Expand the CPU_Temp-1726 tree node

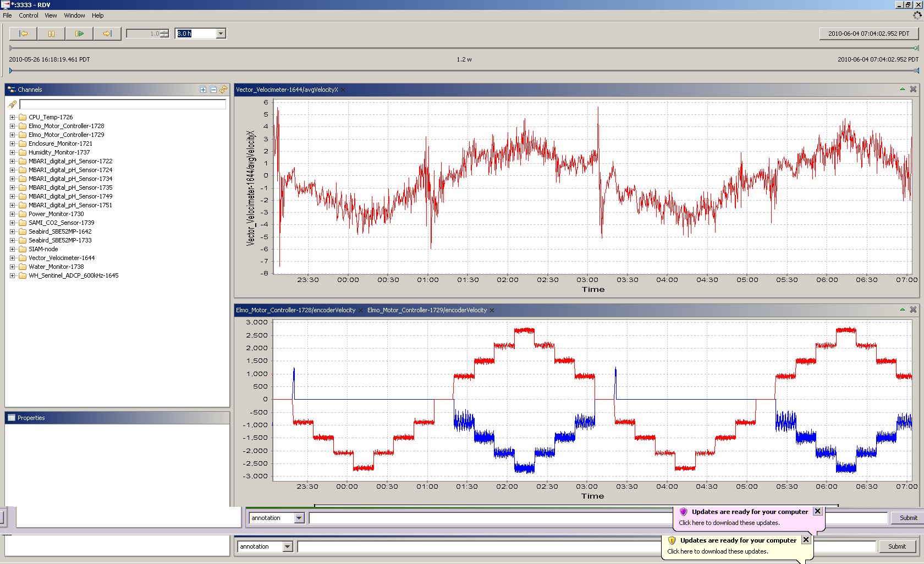click(x=12, y=117)
